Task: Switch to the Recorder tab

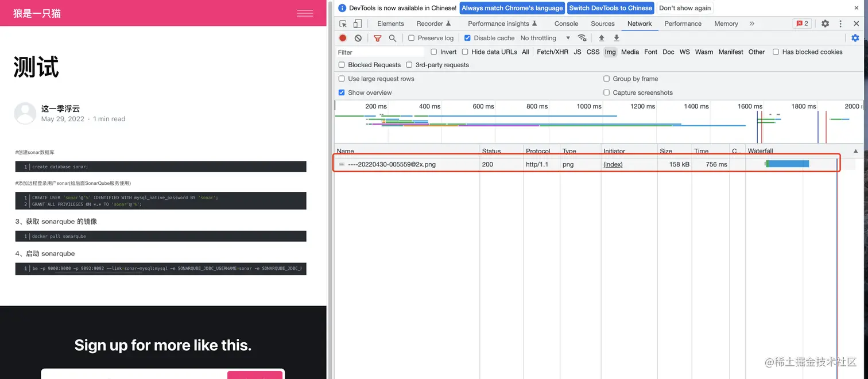Action: pos(433,24)
